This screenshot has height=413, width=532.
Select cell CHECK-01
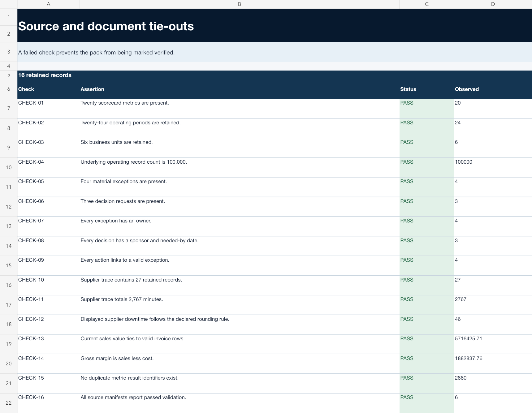click(48, 109)
